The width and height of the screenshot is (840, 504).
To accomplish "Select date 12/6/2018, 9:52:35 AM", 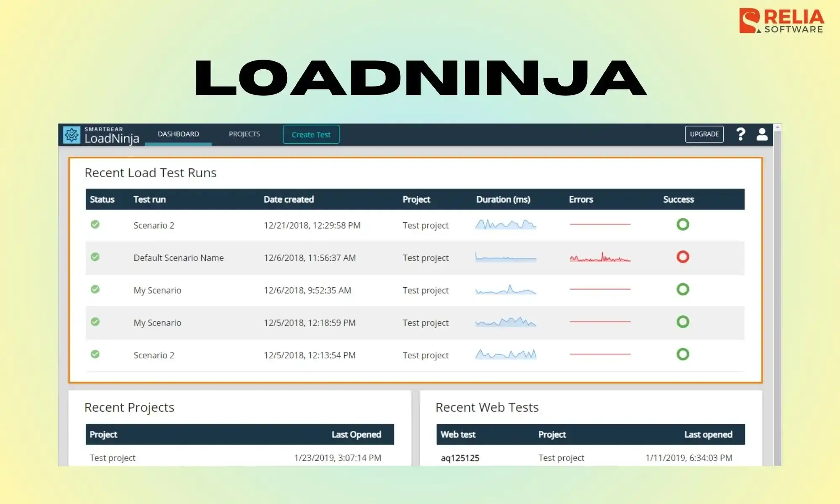I will [307, 291].
